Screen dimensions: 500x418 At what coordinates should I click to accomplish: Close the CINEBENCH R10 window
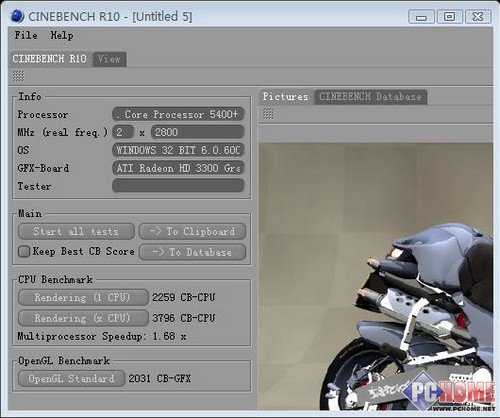pos(478,16)
